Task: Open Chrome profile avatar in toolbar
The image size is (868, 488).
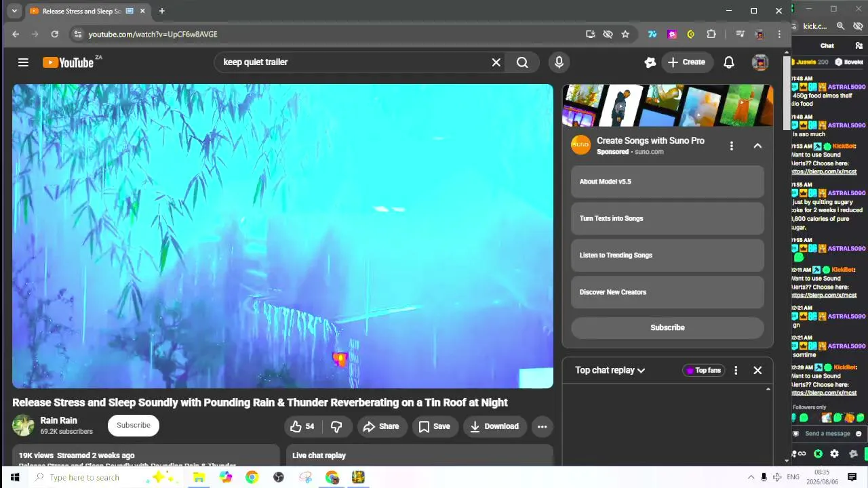Action: tap(759, 34)
